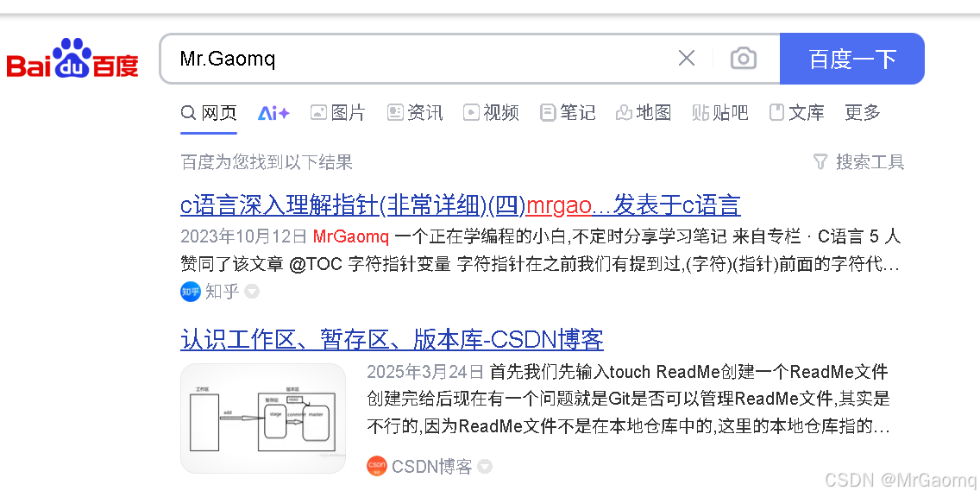The width and height of the screenshot is (980, 497).
Task: Open the 贴吧 tab
Action: (x=720, y=112)
